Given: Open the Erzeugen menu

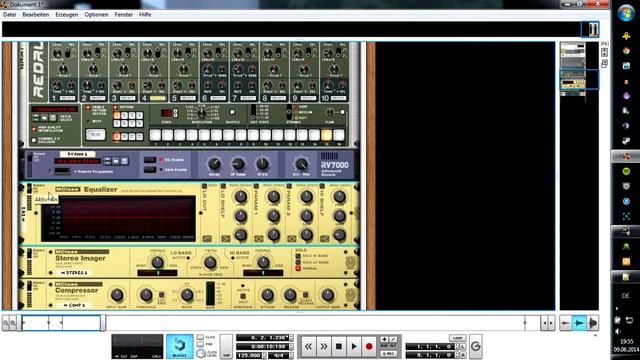Looking at the screenshot, I should (x=67, y=14).
